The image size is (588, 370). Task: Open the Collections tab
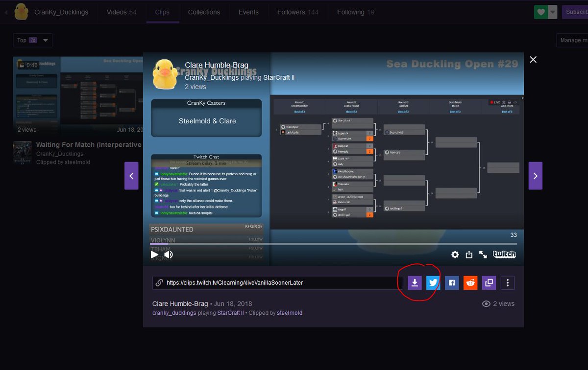coord(204,12)
